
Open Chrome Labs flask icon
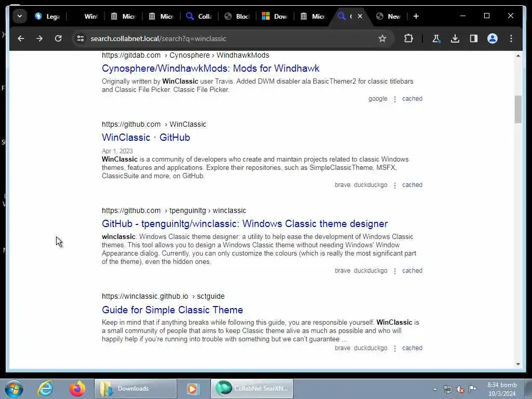click(x=436, y=38)
